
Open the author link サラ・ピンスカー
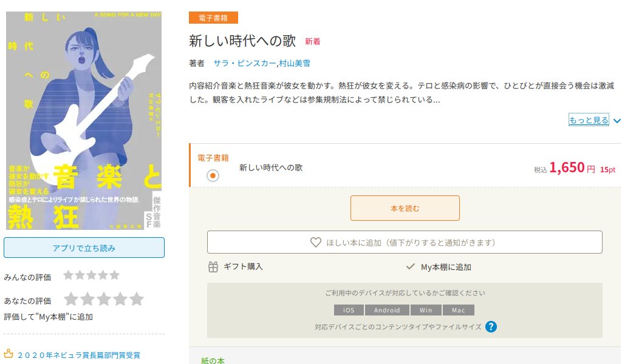tap(245, 63)
